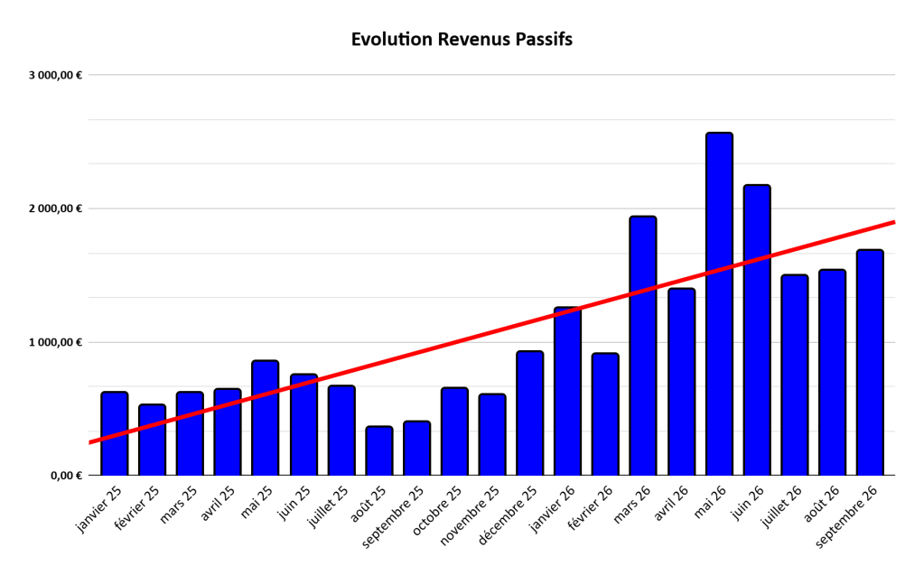
Task: Select the juillet 26 bar
Action: click(x=794, y=376)
